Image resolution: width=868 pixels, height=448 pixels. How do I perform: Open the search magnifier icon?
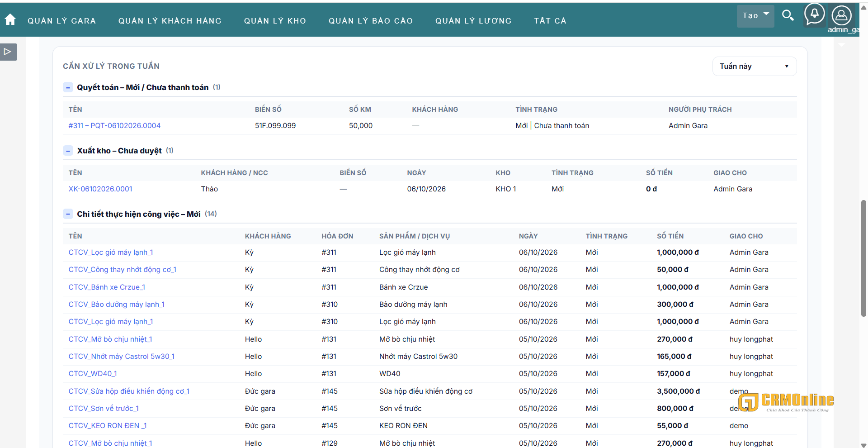(x=788, y=15)
